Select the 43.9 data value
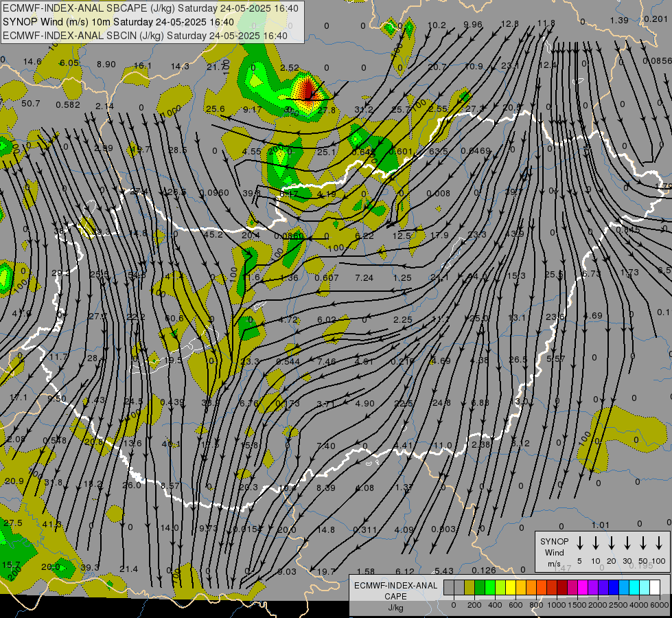The width and height of the screenshot is (672, 618). pos(514,233)
